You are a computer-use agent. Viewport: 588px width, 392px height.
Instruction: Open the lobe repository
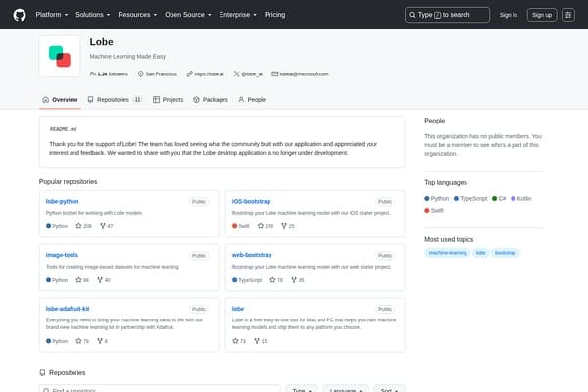pos(238,309)
